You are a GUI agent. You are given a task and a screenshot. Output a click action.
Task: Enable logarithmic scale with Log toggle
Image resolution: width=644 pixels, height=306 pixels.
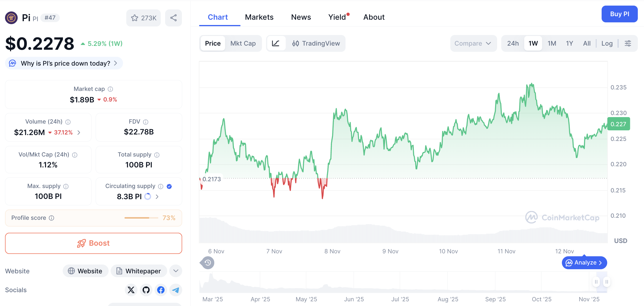pos(607,43)
